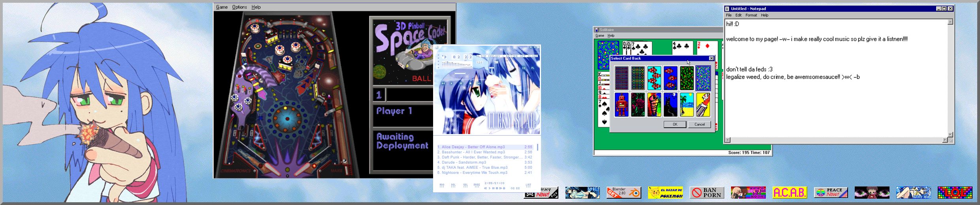Open the anime is gay badge
Image resolution: width=980 pixels, height=205 pixels.
tap(748, 192)
